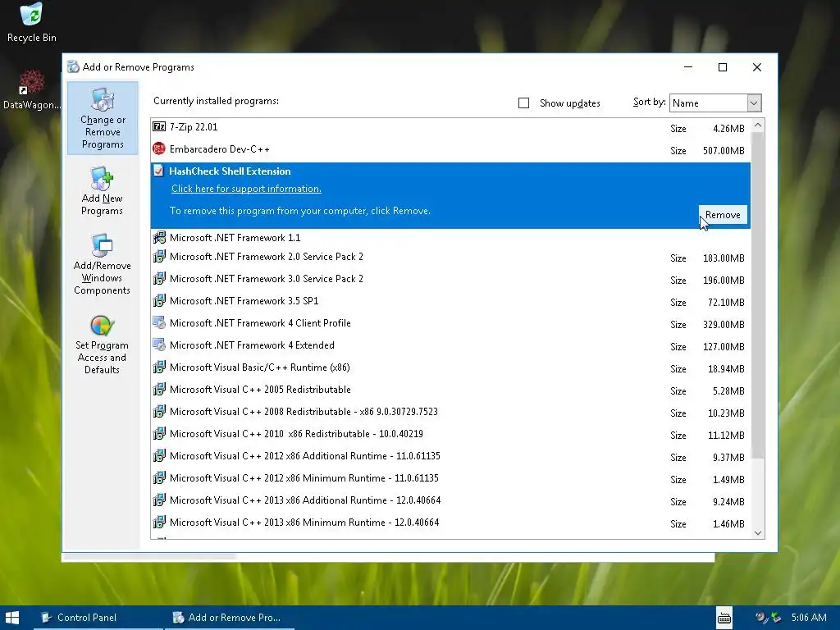Click the 5:06 AM taskbar clock
This screenshot has width=840, height=630.
pos(808,618)
